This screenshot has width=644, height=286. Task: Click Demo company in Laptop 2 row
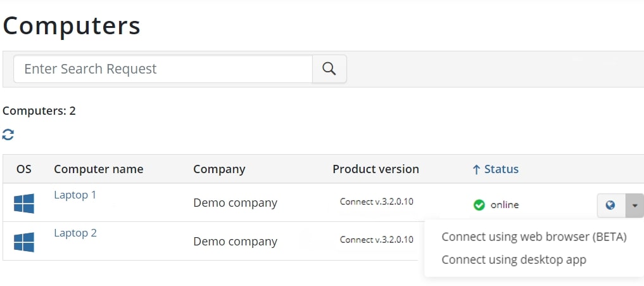(236, 241)
